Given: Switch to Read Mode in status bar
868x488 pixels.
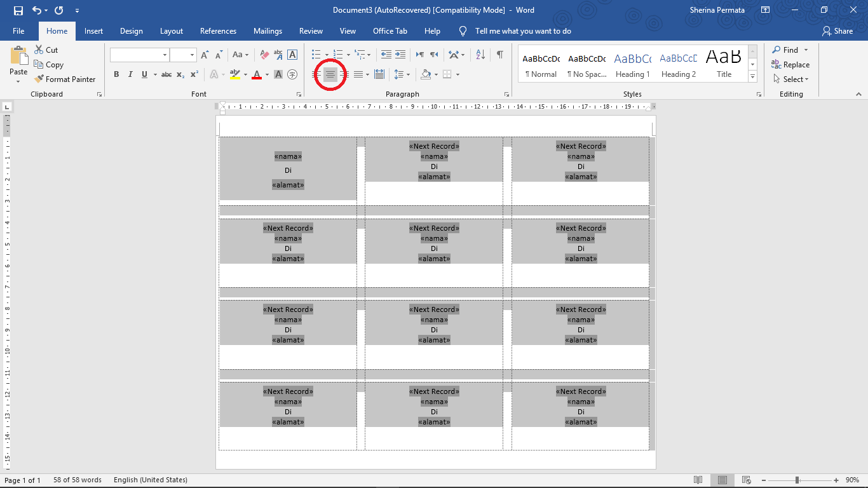Looking at the screenshot, I should tap(697, 480).
